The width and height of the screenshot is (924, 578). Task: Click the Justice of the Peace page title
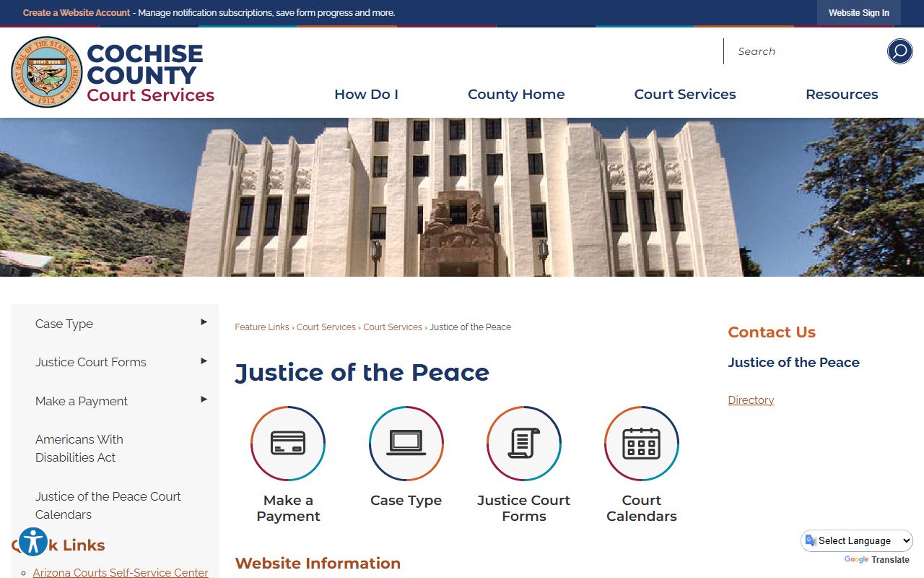tap(362, 373)
